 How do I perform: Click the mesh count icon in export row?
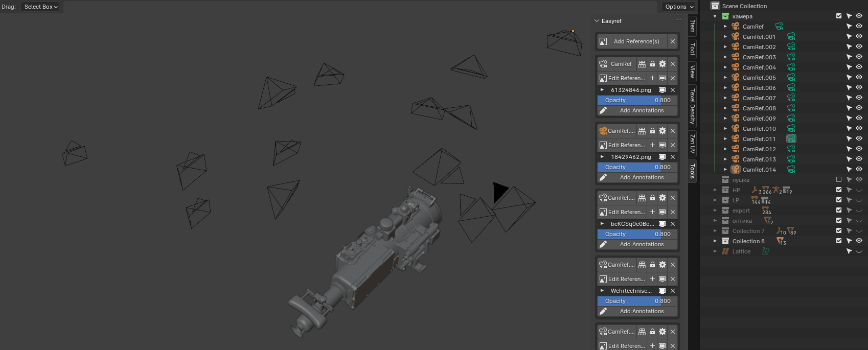(x=765, y=209)
